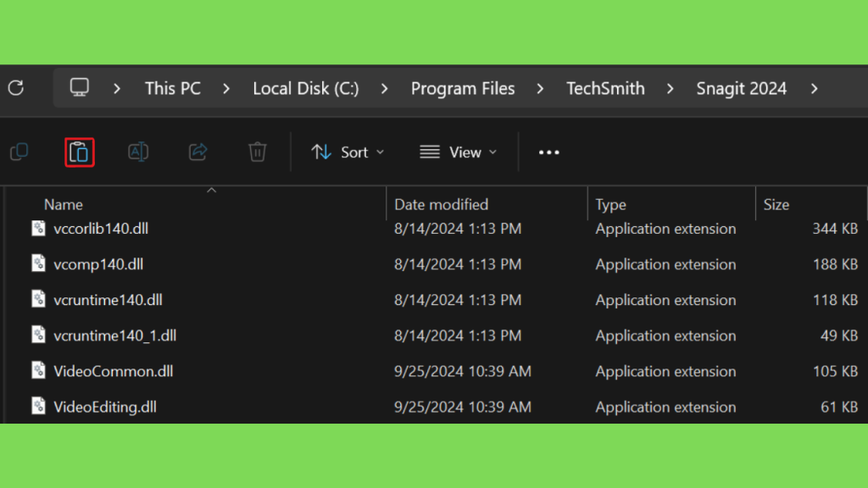Click the Rename toolbar icon
Screen dimensions: 868x488
click(x=138, y=152)
